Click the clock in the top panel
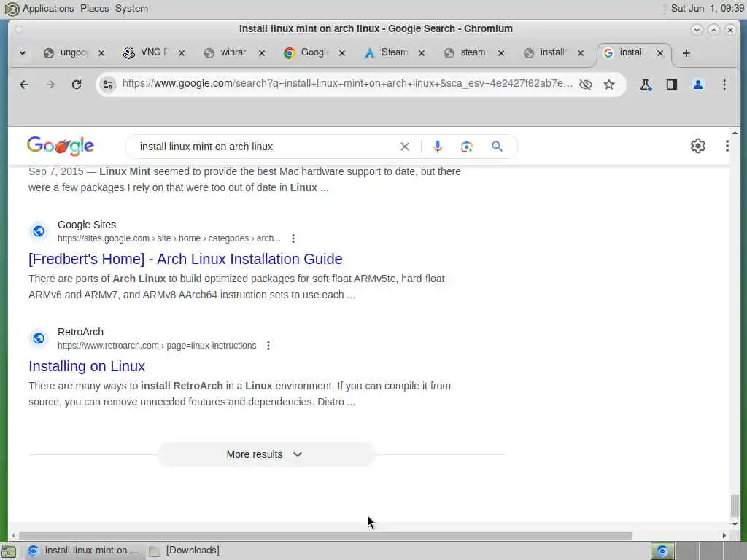The width and height of the screenshot is (747, 560). pyautogui.click(x=707, y=9)
